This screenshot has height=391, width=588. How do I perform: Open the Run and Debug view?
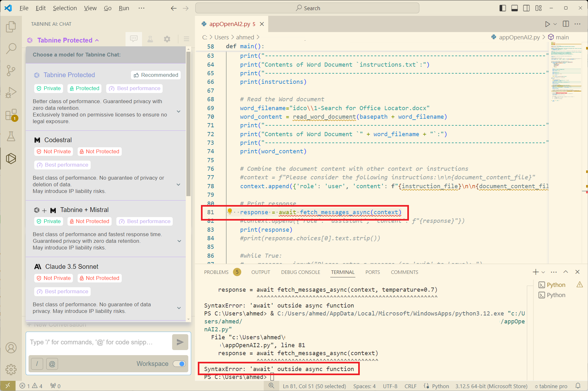[11, 92]
